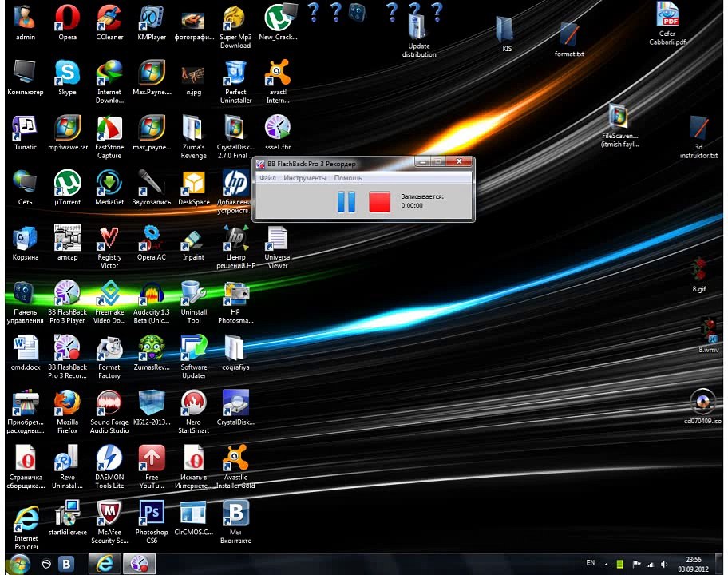The height and width of the screenshot is (575, 728).
Task: Select the CCleaner desktop icon
Action: [109, 22]
